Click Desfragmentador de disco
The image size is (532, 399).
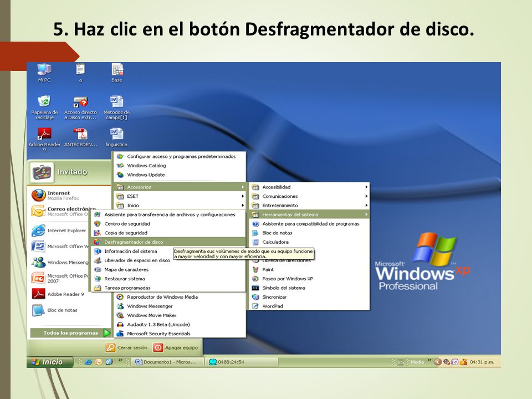[169, 242]
